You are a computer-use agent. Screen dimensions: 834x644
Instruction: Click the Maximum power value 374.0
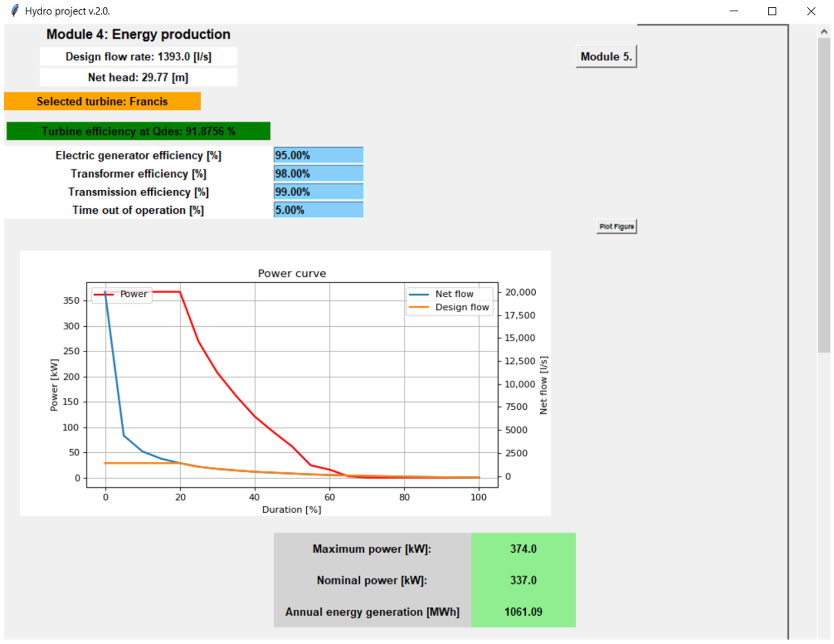point(523,549)
